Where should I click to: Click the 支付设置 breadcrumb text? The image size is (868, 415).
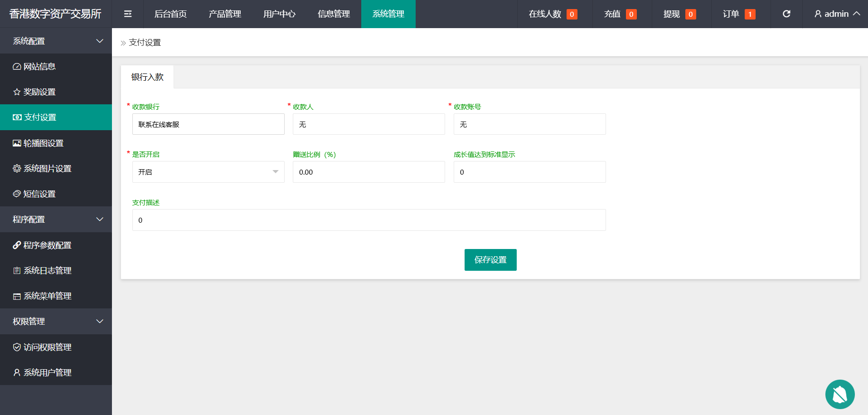click(145, 43)
